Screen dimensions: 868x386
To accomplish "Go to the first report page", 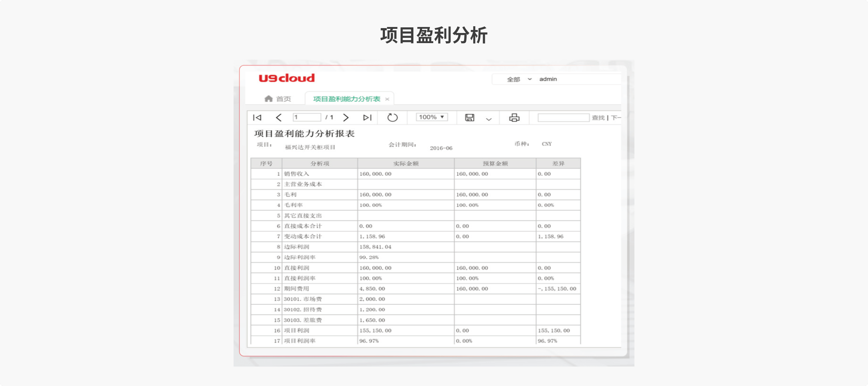I will point(257,118).
